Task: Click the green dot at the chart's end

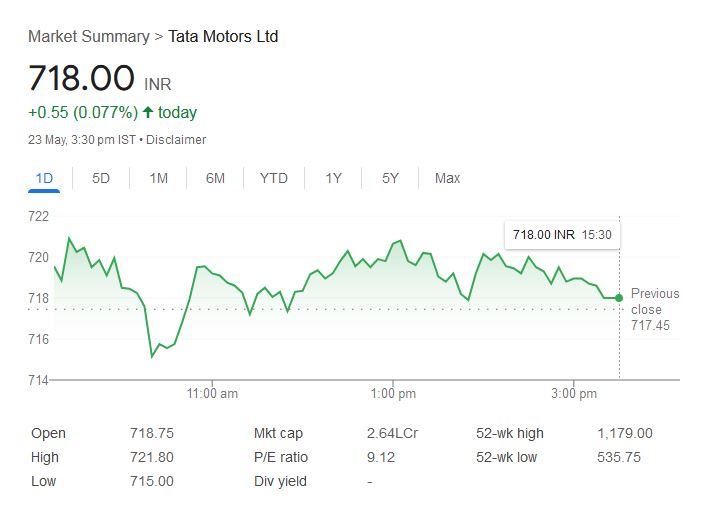Action: (620, 297)
